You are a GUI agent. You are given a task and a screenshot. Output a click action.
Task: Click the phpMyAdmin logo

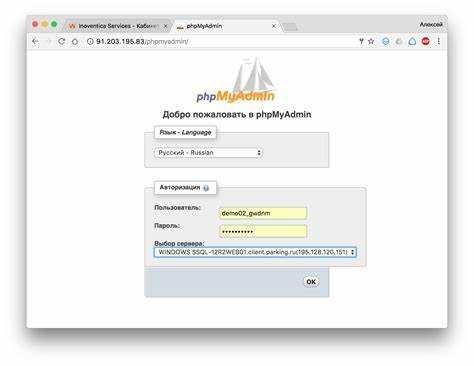[236, 81]
